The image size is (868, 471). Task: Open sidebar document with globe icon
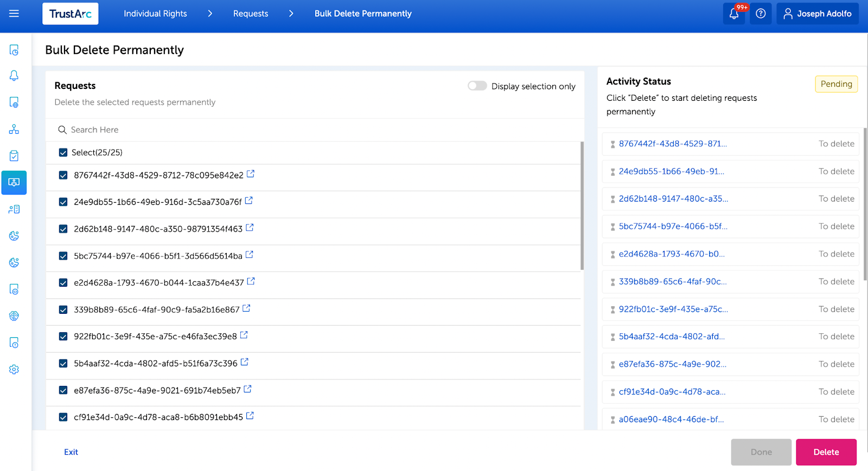click(14, 102)
